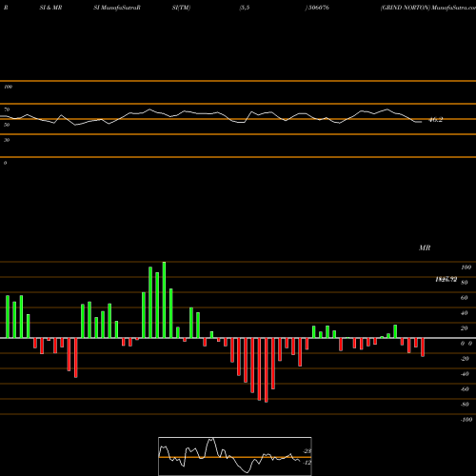The width and height of the screenshot is (476, 476).
Task: Click the SI & MR header text
Action: (50, 8)
